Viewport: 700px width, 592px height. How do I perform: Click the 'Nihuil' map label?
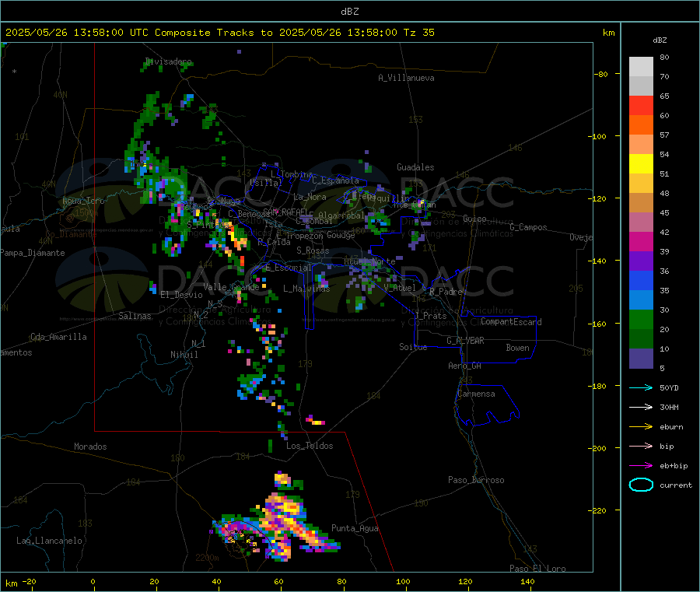tap(184, 355)
